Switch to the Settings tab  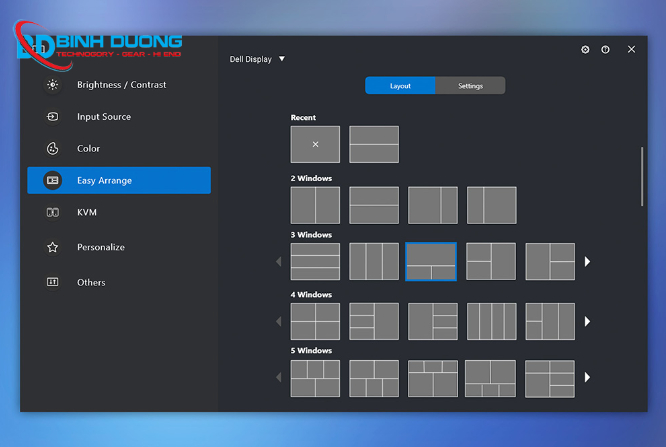[470, 86]
